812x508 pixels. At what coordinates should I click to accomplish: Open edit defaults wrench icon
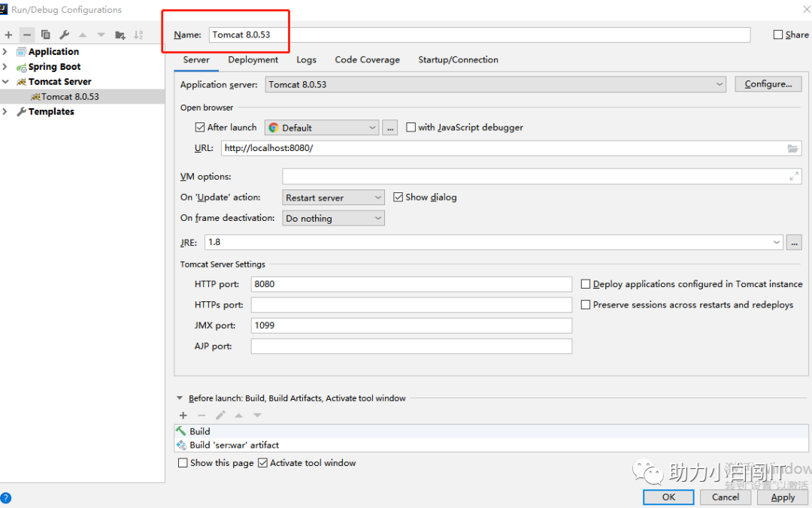[64, 35]
